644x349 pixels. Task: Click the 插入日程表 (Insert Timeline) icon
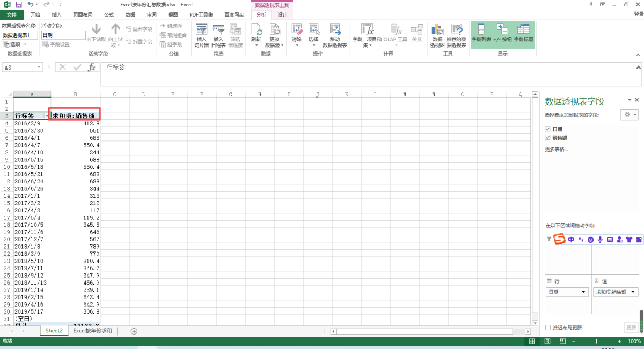pyautogui.click(x=218, y=31)
